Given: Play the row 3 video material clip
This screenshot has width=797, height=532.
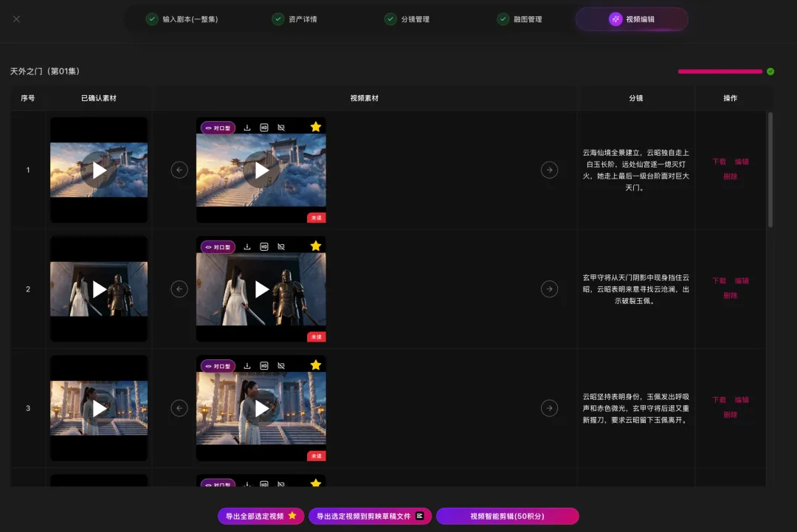Looking at the screenshot, I should (x=261, y=408).
